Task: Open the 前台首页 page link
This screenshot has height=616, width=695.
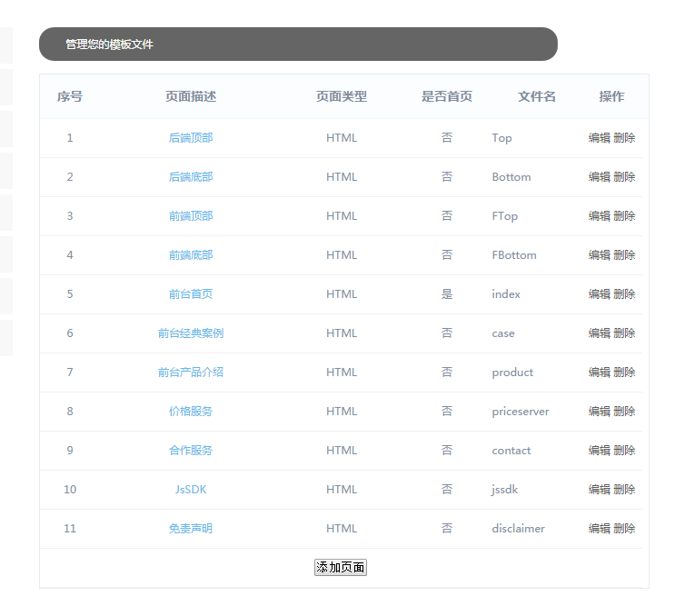Action: point(191,294)
